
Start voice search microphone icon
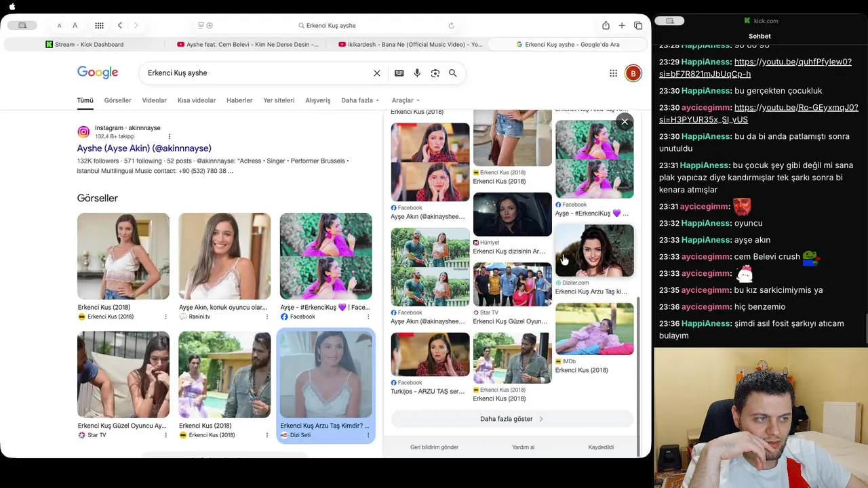coord(417,73)
